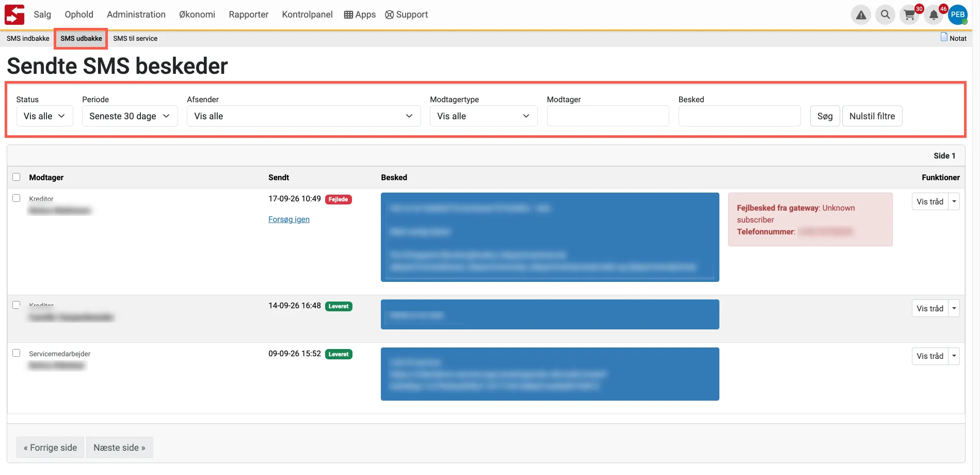Click Nulstil filtre button
980x475 pixels.
(872, 116)
